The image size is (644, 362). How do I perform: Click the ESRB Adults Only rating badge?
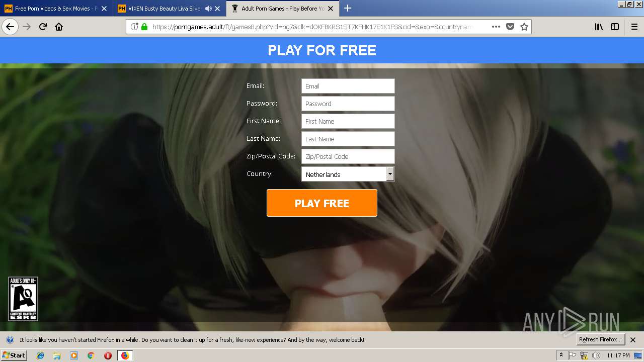tap(23, 299)
